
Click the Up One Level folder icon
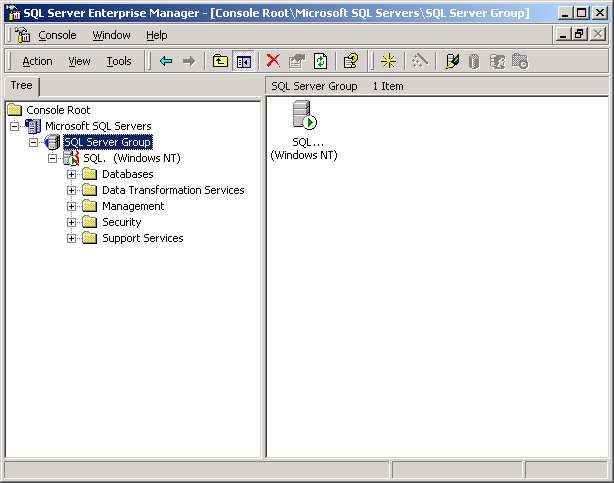point(221,61)
